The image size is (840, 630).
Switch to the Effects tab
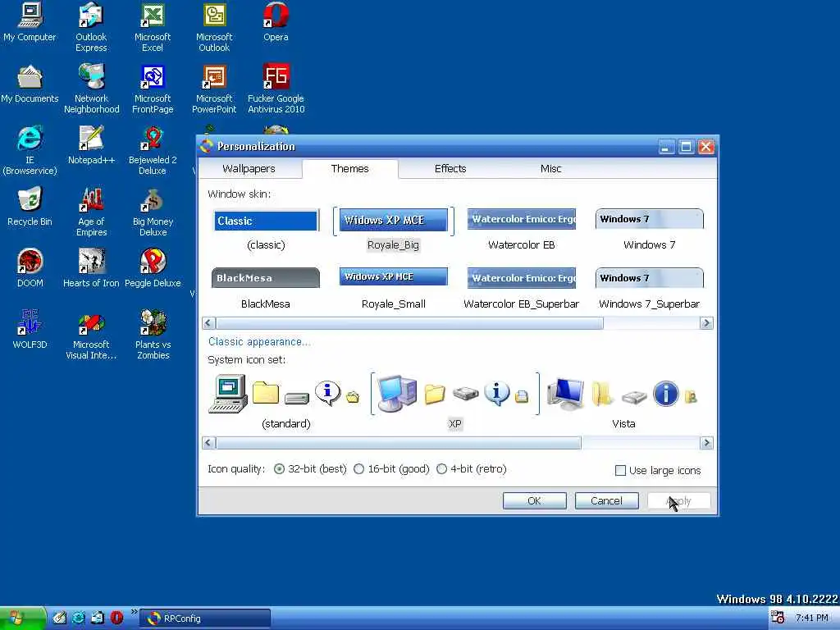click(x=450, y=169)
